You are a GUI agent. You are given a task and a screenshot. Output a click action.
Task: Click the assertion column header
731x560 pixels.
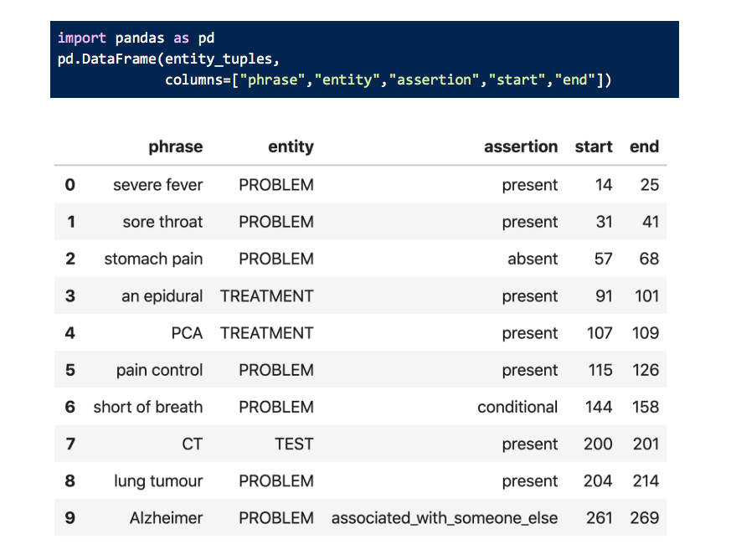pyautogui.click(x=520, y=146)
